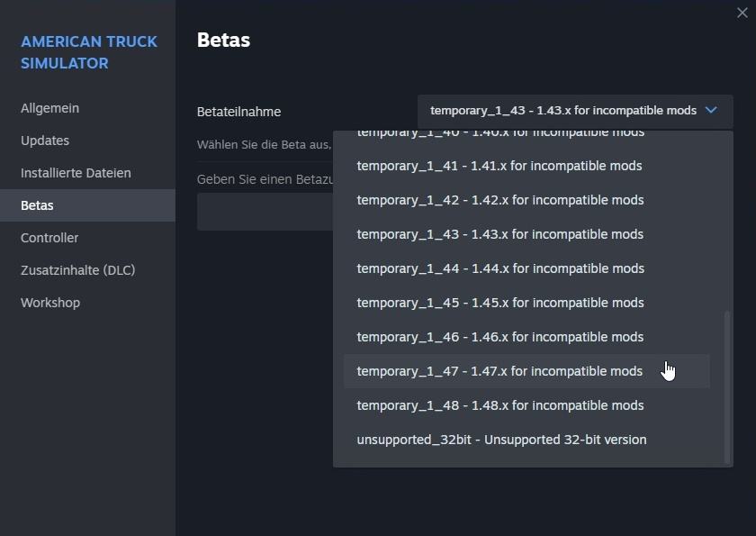Open the Controller settings section

49,238
